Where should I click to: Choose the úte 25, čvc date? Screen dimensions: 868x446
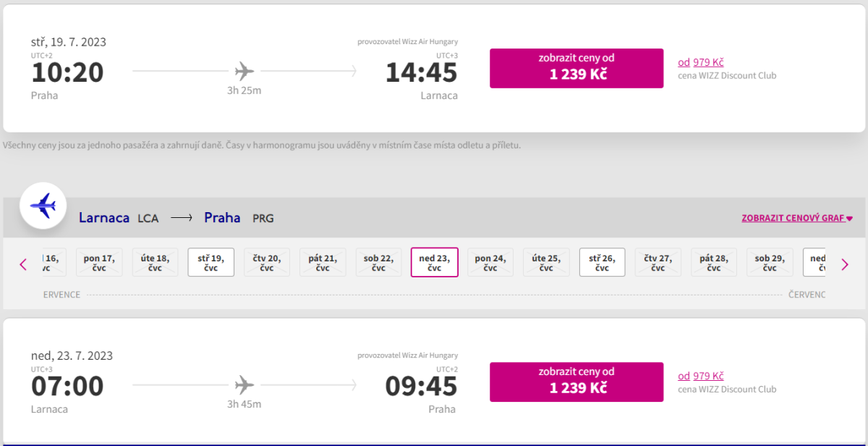546,262
